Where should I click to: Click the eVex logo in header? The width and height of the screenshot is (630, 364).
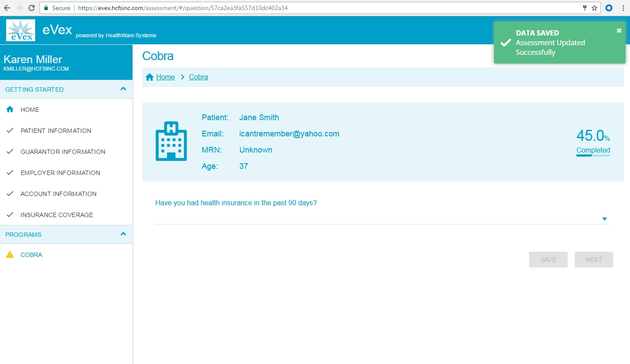pyautogui.click(x=21, y=31)
